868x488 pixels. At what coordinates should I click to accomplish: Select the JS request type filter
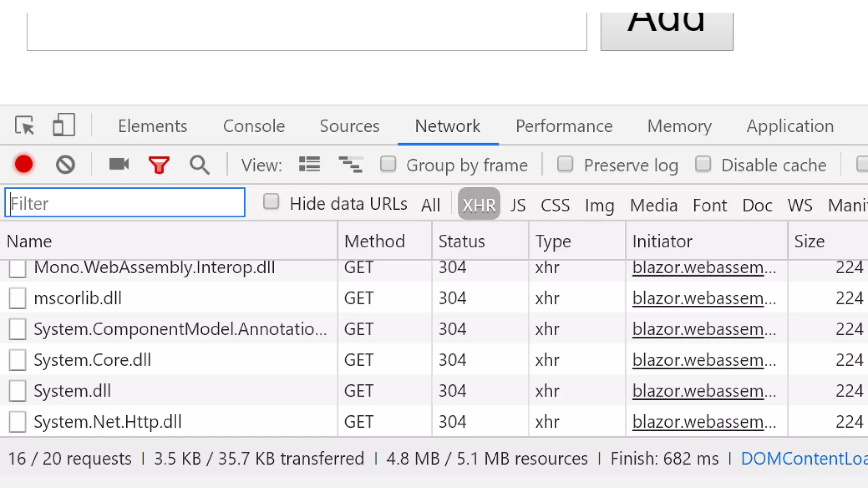click(x=517, y=205)
